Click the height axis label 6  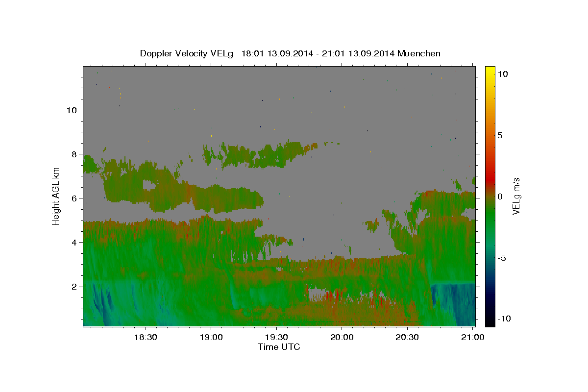click(x=74, y=198)
